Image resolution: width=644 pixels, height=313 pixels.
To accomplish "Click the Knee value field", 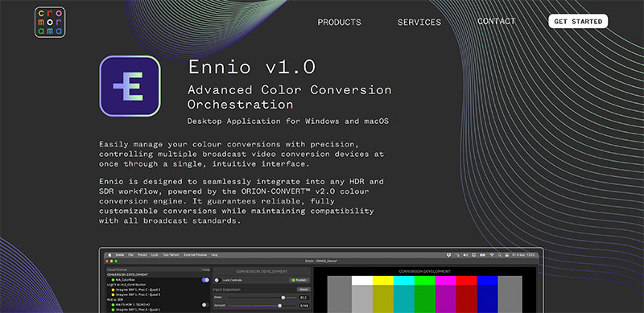I will (304, 298).
